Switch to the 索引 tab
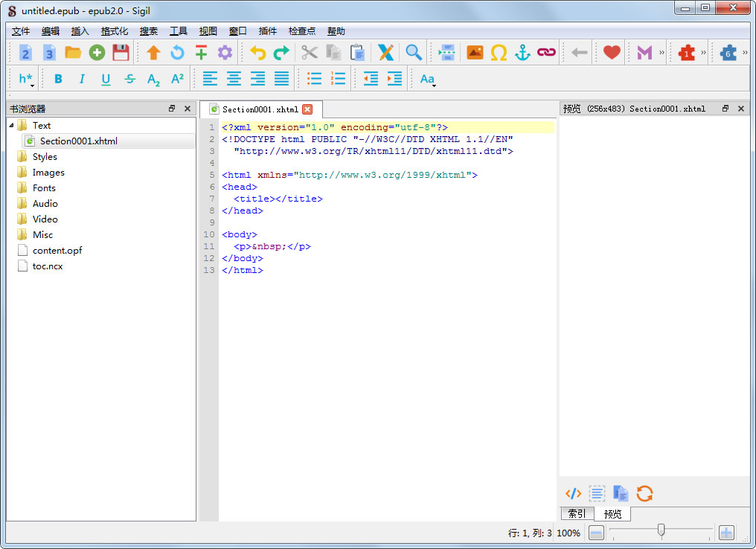The image size is (756, 549). coord(577,514)
